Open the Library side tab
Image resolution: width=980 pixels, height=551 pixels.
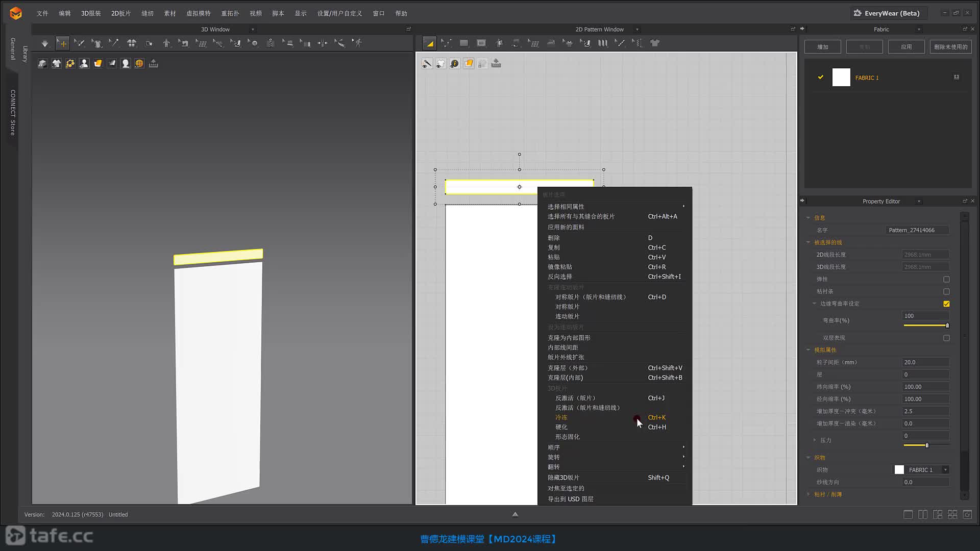point(24,54)
